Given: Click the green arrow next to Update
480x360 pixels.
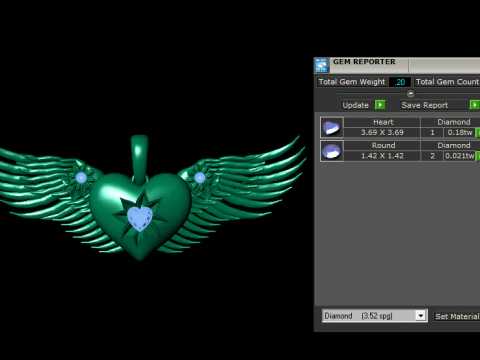Looking at the screenshot, I should click(x=380, y=105).
